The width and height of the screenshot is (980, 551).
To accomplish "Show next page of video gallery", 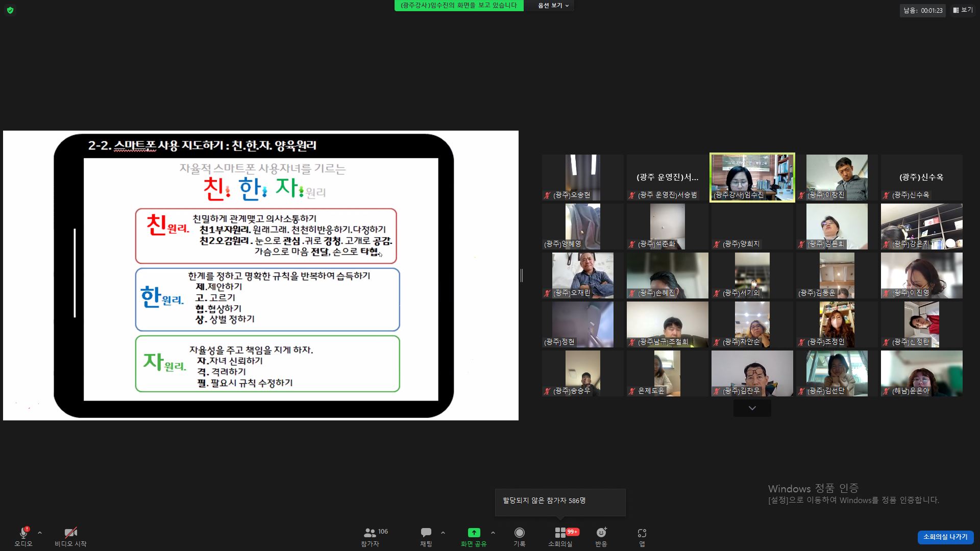I will 752,408.
